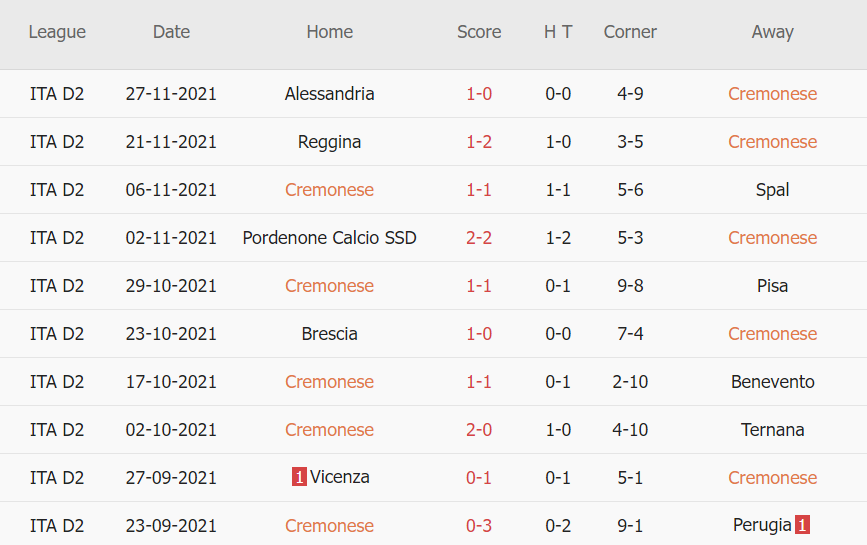Open the Ternana team link

click(772, 430)
